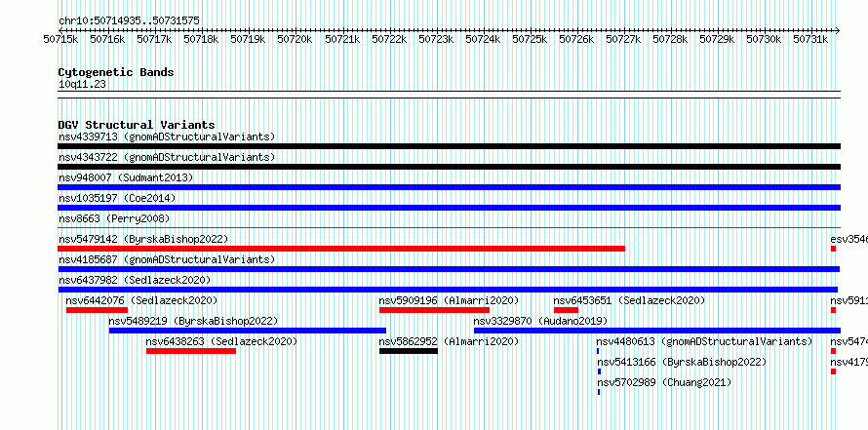The width and height of the screenshot is (868, 430).
Task: Open nsv5909196 (Almarri2020) variant label
Action: (x=449, y=300)
